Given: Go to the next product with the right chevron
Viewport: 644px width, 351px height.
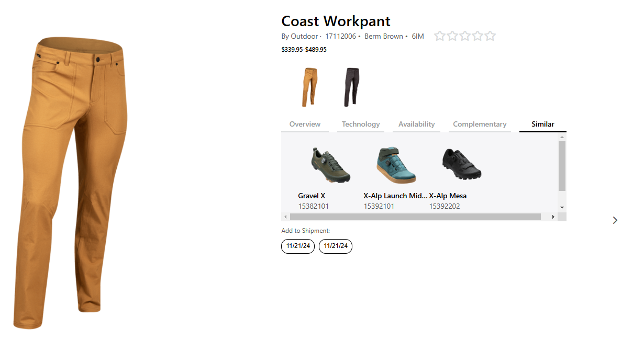Looking at the screenshot, I should tap(615, 220).
